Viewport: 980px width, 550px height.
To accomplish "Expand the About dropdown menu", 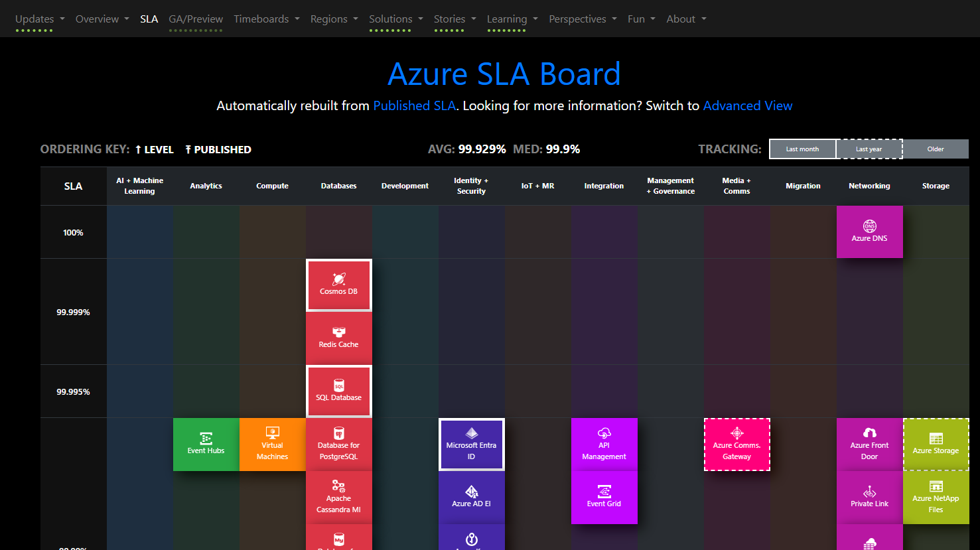I will [x=686, y=19].
